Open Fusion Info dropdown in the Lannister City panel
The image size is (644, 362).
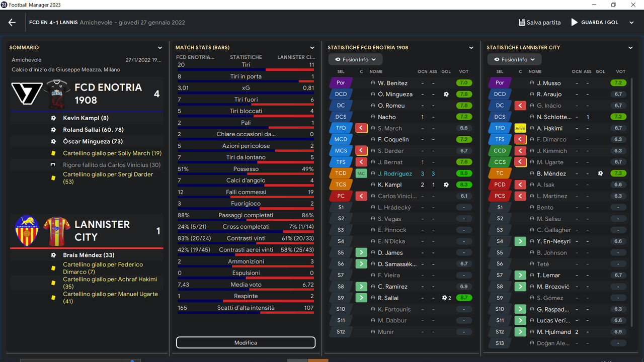click(x=514, y=59)
